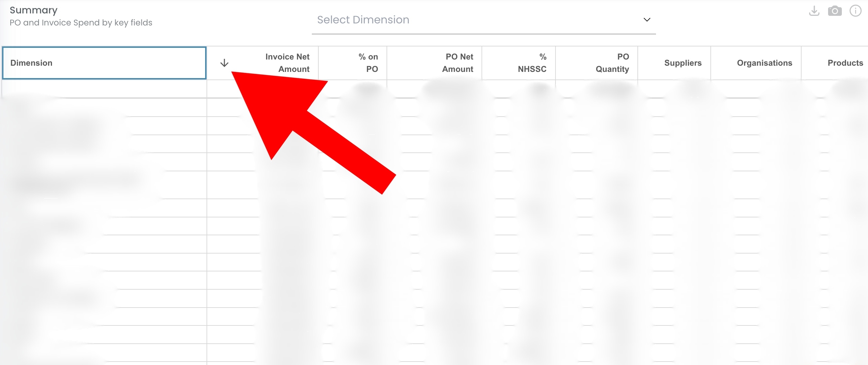Select the Dimension column header
This screenshot has height=365, width=868.
tap(104, 63)
